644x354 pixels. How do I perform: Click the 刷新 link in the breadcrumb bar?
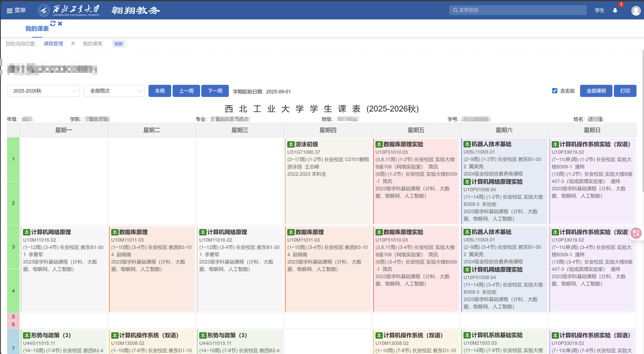pyautogui.click(x=119, y=44)
